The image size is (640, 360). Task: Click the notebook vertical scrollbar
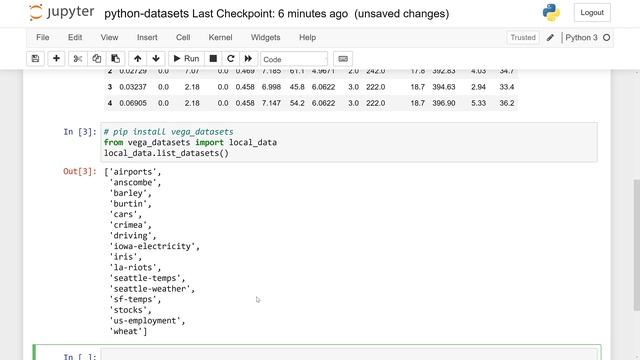pyautogui.click(x=636, y=245)
